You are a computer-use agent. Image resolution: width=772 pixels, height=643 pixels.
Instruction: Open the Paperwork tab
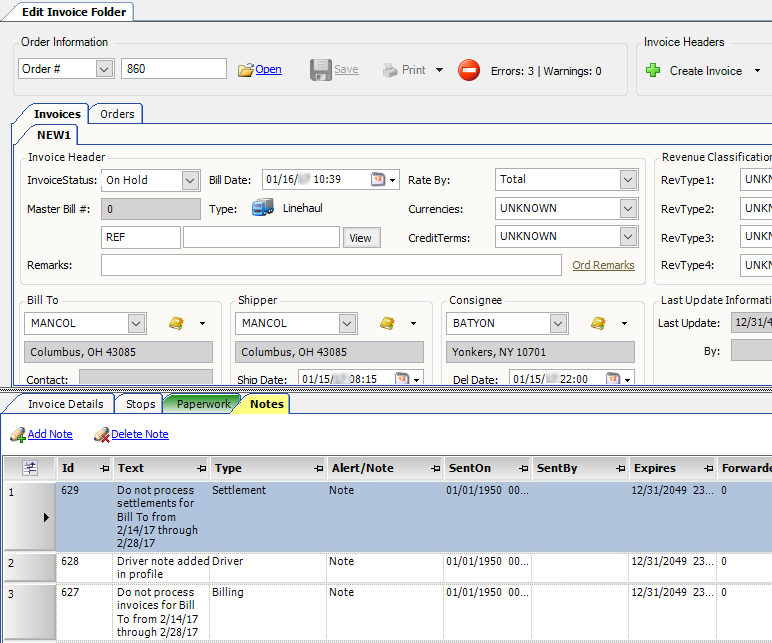203,404
